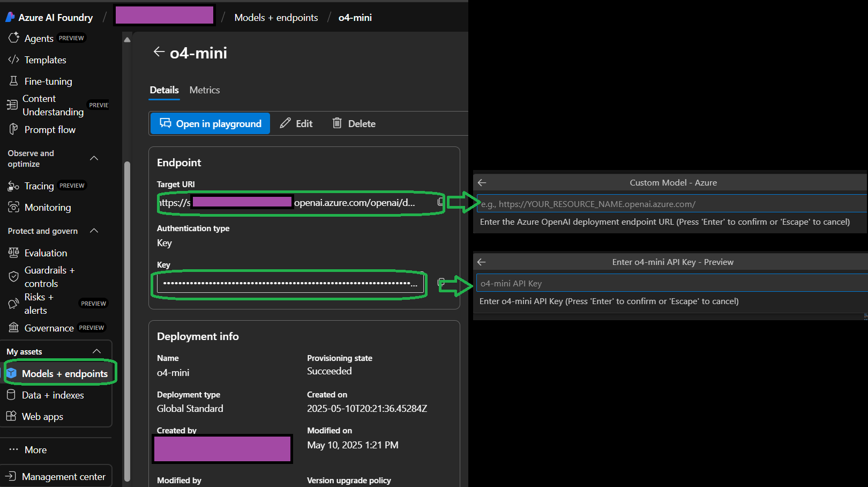Click the Edit deployment button

pyautogui.click(x=297, y=123)
